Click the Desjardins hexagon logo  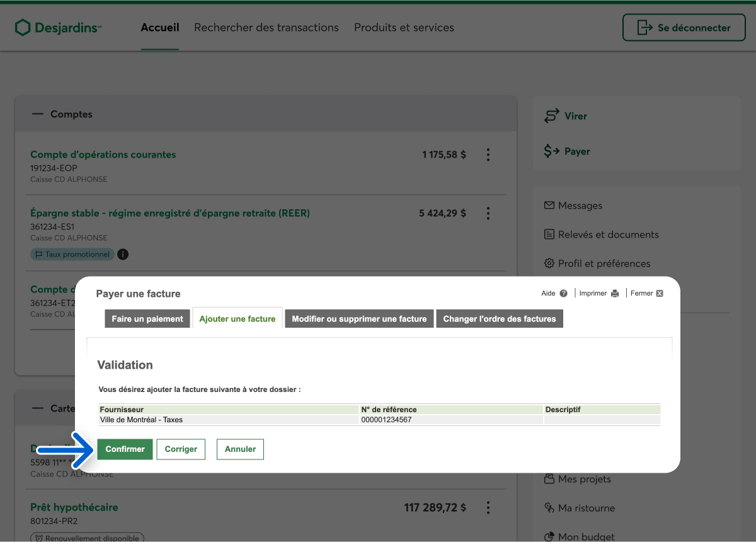tap(23, 28)
